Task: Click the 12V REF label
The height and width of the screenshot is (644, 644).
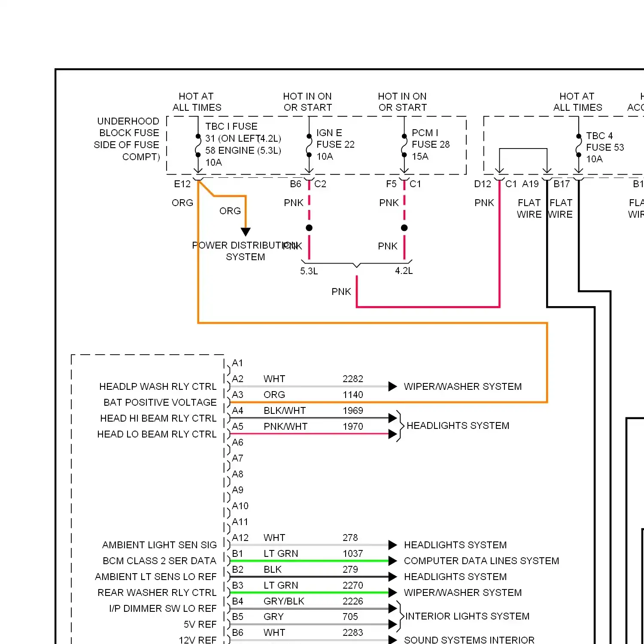Action: pyautogui.click(x=197, y=640)
